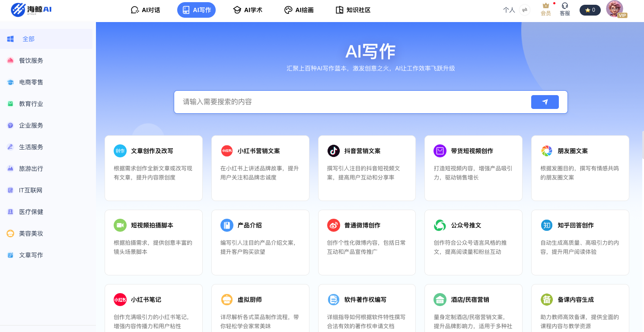Image resolution: width=644 pixels, height=332 pixels.
Task: Select the AI写作 tab
Action: click(196, 10)
